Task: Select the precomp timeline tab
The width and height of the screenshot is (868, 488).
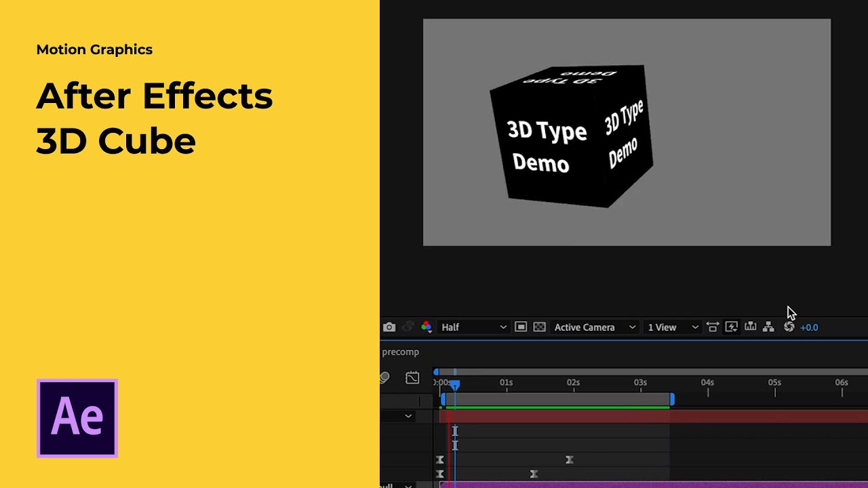Action: click(400, 352)
